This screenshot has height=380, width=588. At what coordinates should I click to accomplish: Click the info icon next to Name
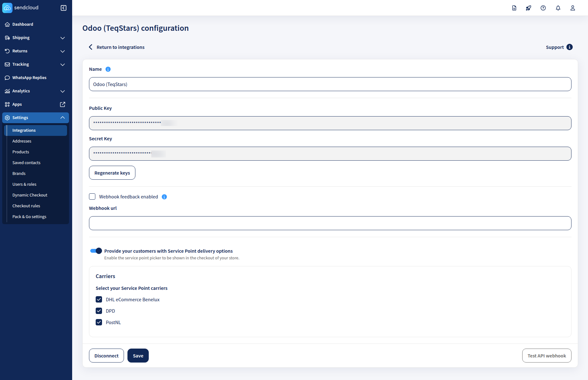tap(108, 69)
